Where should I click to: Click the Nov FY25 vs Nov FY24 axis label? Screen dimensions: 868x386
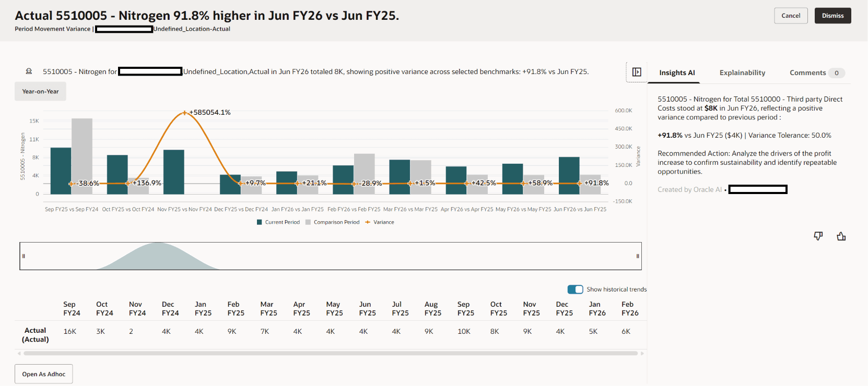click(184, 209)
